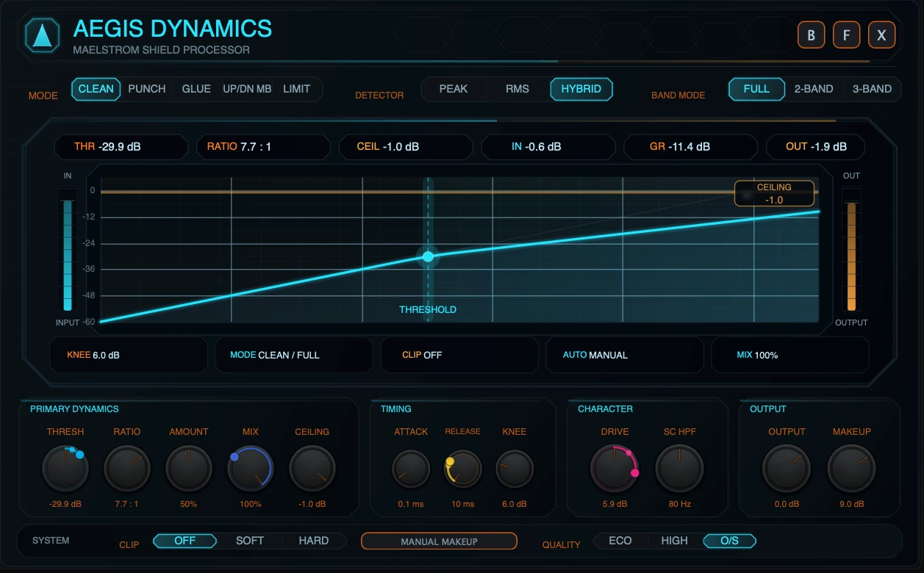Choose FULL band mode
Image resolution: width=924 pixels, height=573 pixels.
(756, 89)
